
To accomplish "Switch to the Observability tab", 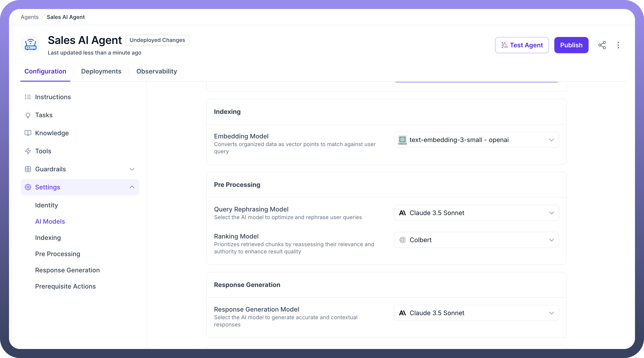I will tap(157, 71).
